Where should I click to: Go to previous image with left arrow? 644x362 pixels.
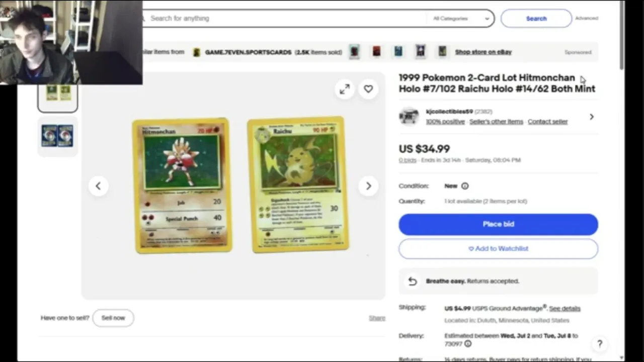coord(98,186)
